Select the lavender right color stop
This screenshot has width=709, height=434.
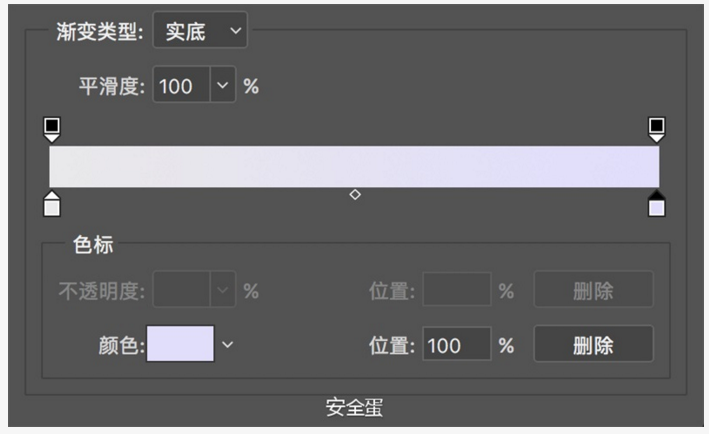656,205
